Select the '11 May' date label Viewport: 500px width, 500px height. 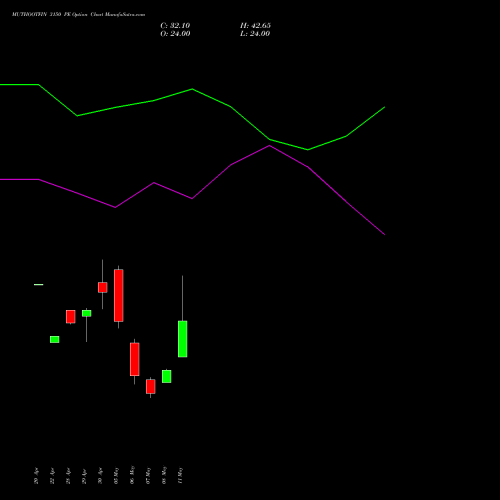[180, 475]
